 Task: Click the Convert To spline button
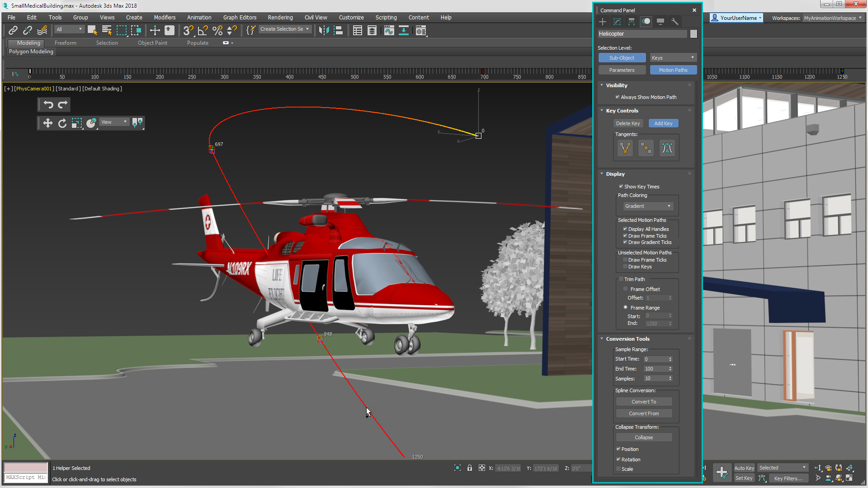click(643, 402)
